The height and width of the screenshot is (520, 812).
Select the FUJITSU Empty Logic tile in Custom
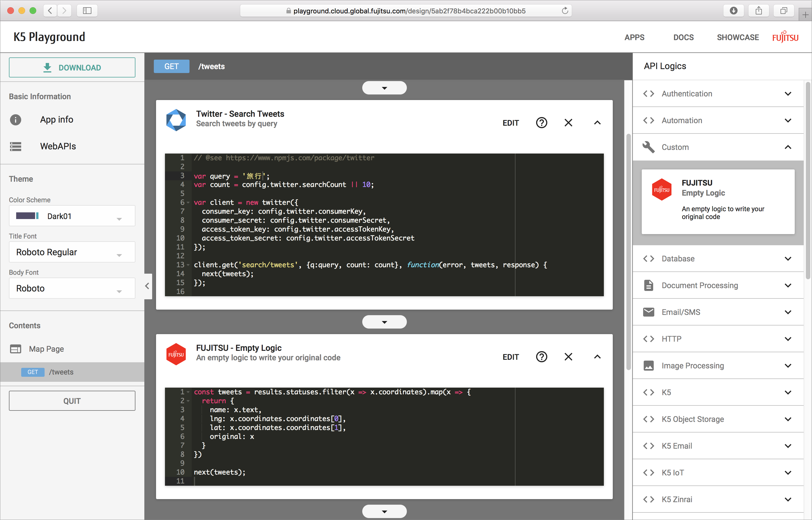point(718,201)
